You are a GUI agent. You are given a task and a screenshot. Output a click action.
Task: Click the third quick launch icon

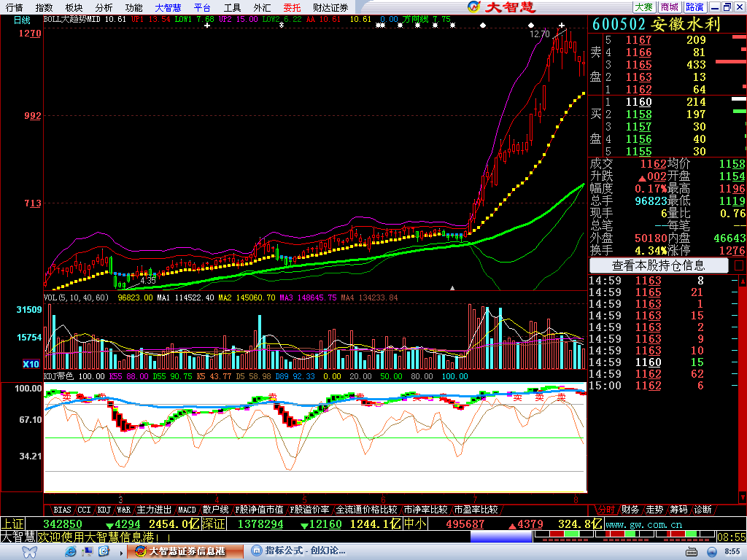tap(104, 551)
